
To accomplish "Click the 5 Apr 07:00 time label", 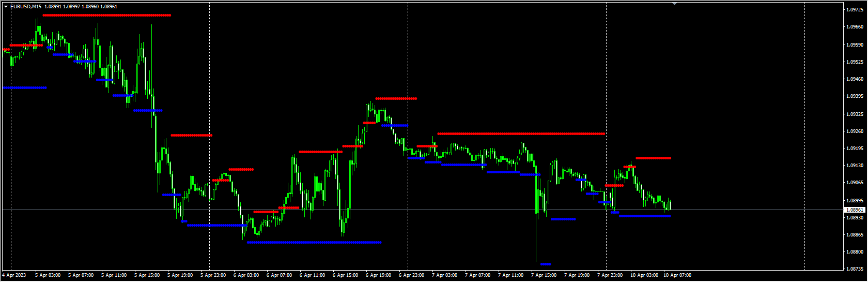I will [81, 275].
